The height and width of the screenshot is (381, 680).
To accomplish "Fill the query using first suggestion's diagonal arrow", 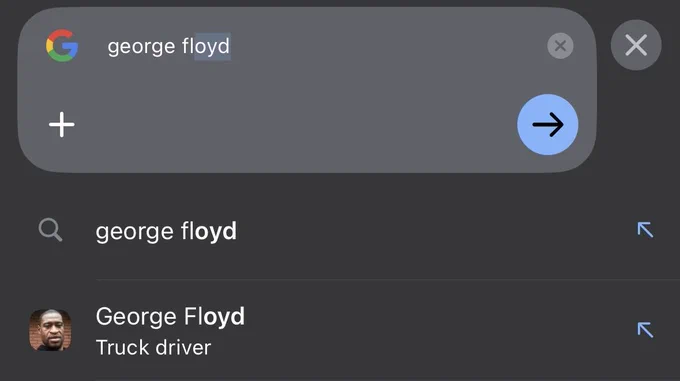I will 645,230.
